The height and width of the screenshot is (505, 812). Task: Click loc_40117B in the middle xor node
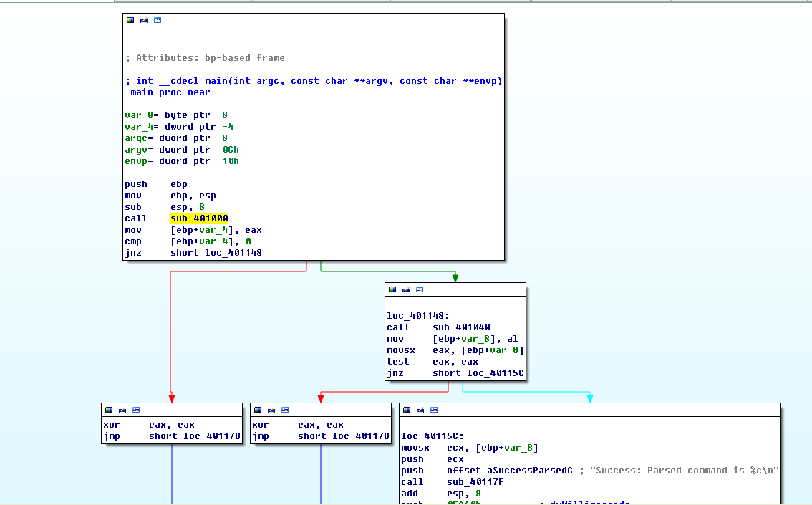tap(361, 436)
